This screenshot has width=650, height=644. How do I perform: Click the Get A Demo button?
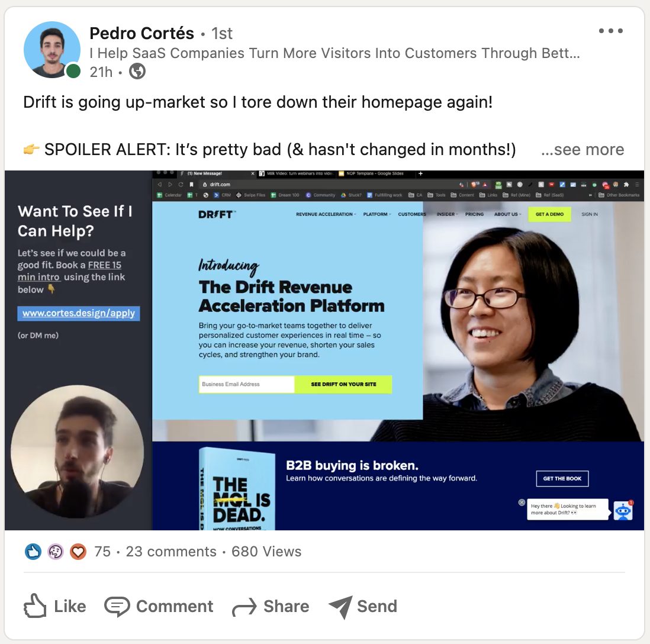click(x=549, y=214)
